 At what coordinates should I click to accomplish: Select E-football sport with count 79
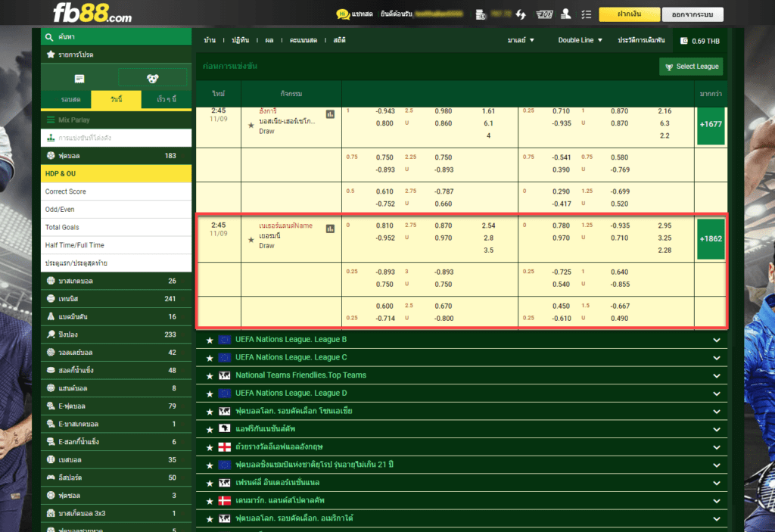click(116, 406)
